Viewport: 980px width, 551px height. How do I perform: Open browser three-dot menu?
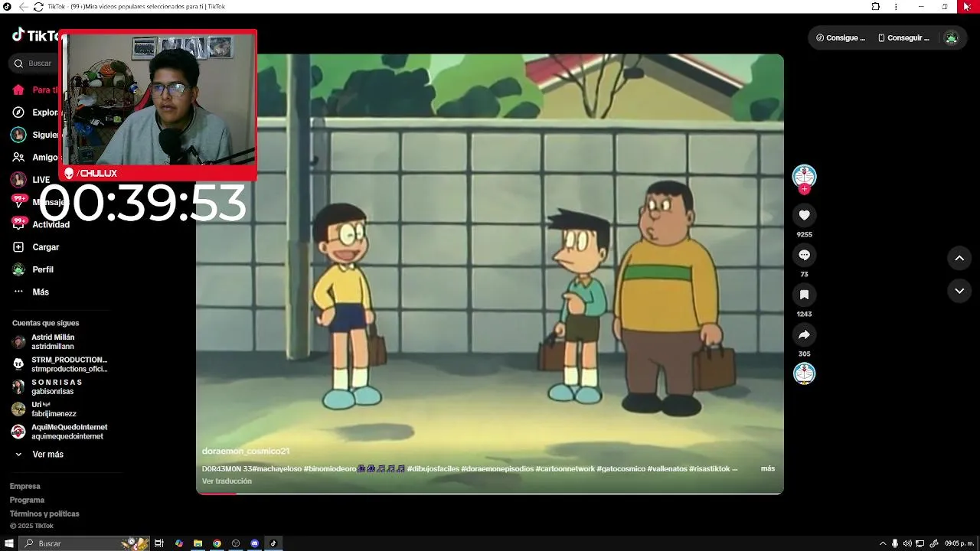click(896, 6)
